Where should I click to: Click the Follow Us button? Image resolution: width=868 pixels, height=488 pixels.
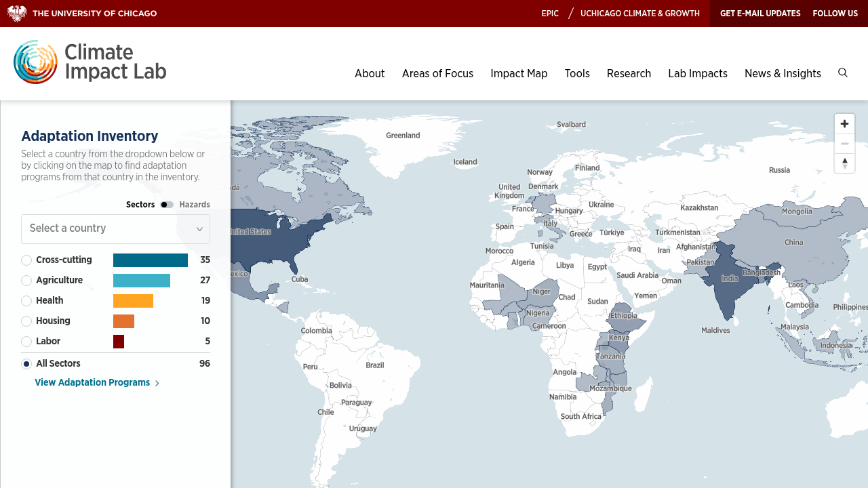[835, 14]
